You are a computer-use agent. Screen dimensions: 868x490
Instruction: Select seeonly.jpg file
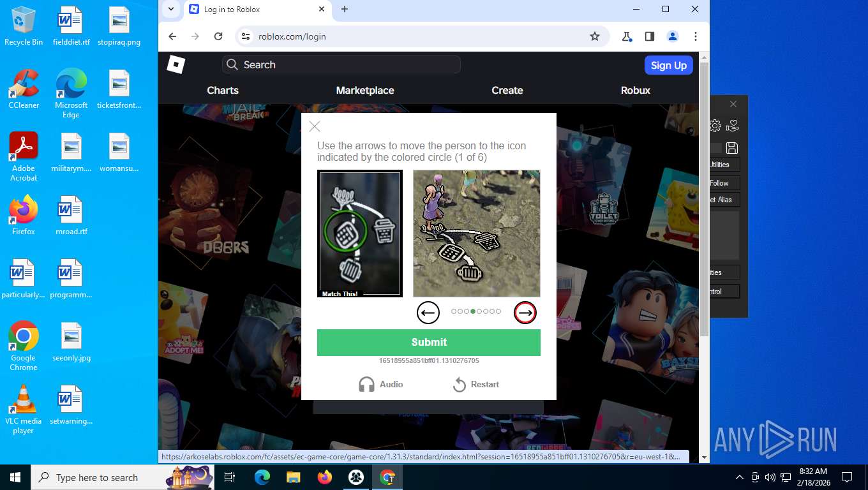click(71, 342)
